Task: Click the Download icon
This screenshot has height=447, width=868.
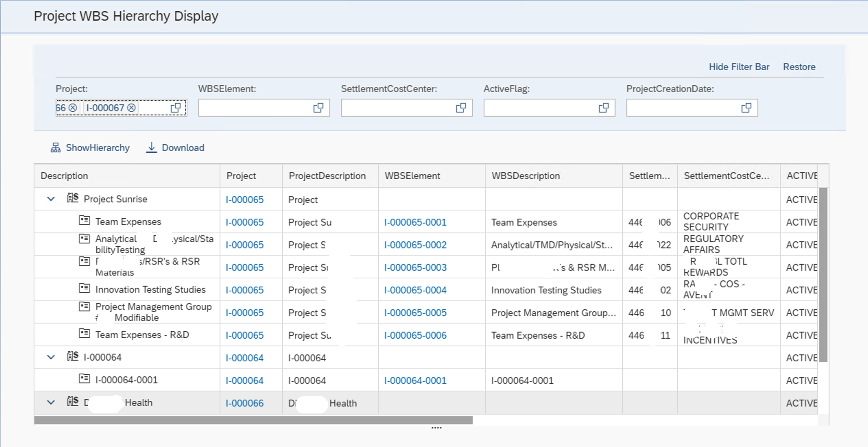Action: (x=152, y=147)
